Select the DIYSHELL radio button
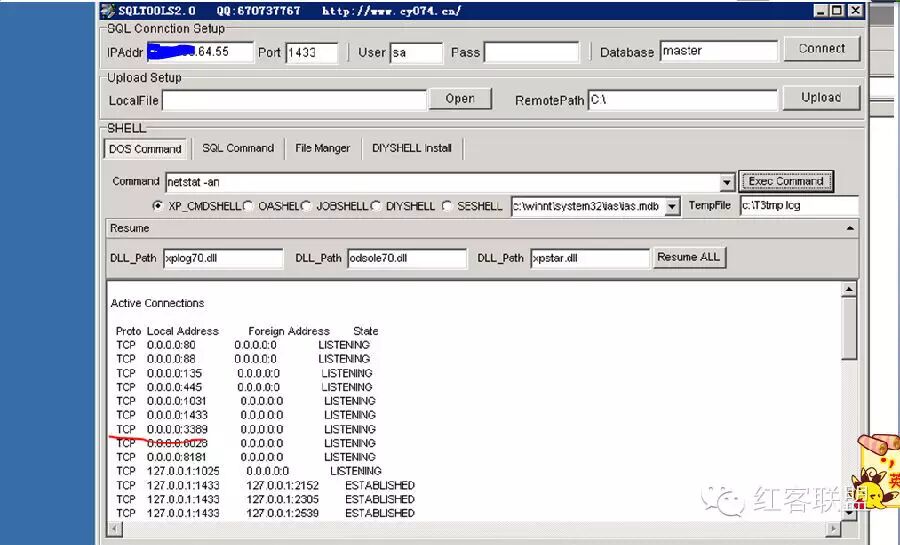 376,205
